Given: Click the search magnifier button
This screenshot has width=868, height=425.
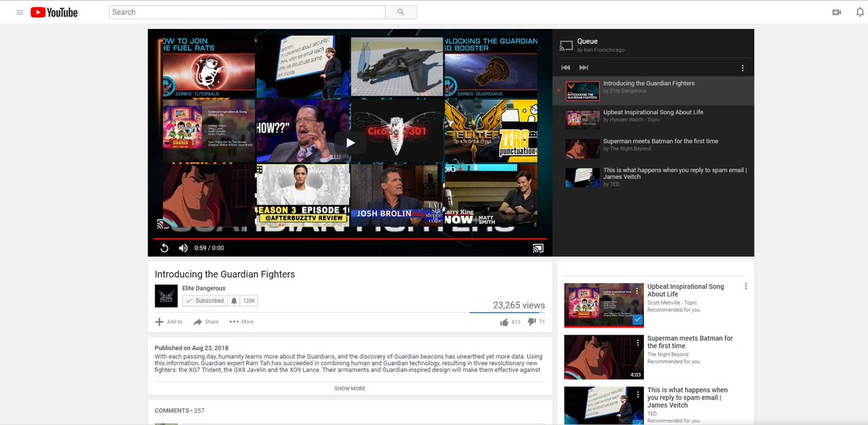Looking at the screenshot, I should pos(401,12).
